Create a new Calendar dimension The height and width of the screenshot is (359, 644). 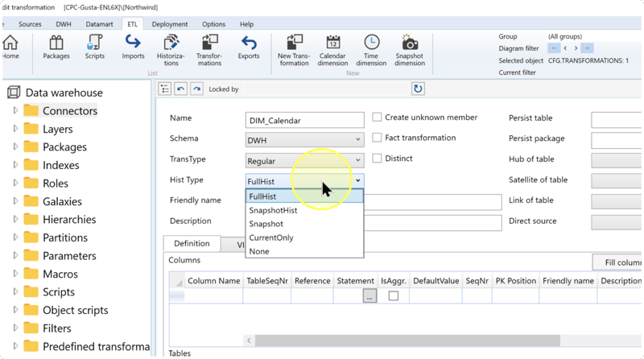[332, 50]
